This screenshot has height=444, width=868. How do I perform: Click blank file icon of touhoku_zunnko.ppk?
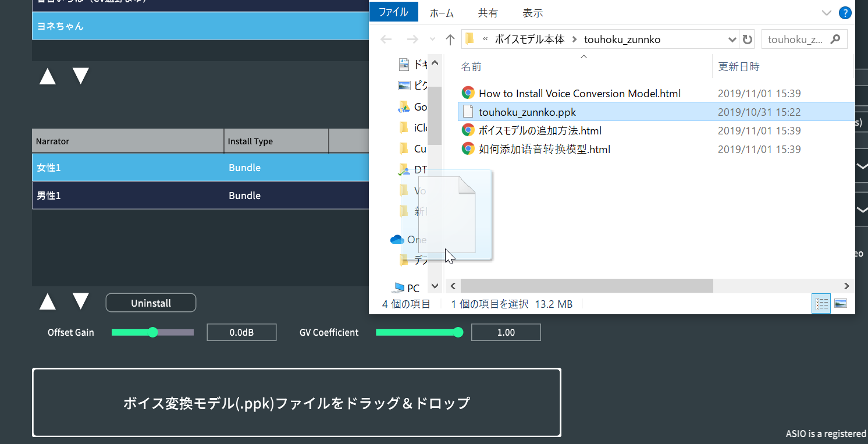tap(468, 112)
